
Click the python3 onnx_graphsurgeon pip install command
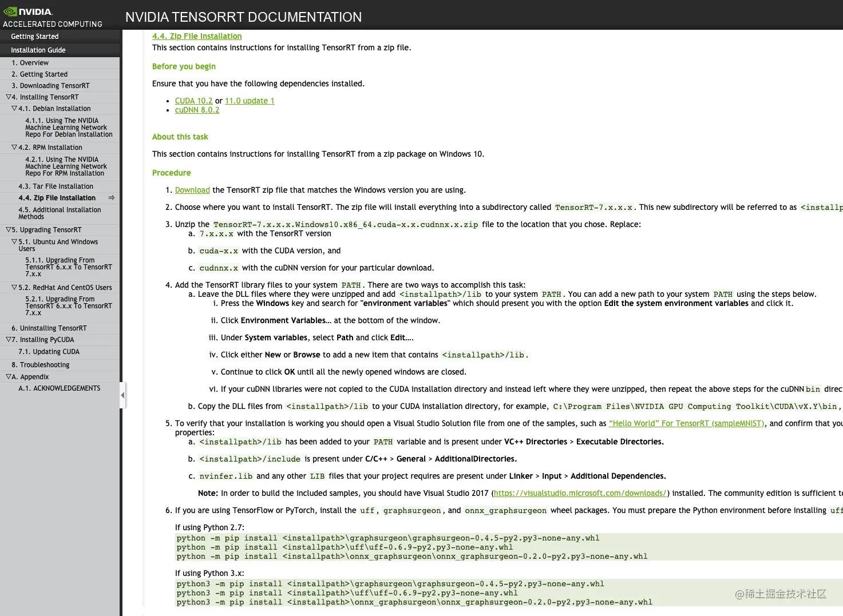pyautogui.click(x=414, y=602)
